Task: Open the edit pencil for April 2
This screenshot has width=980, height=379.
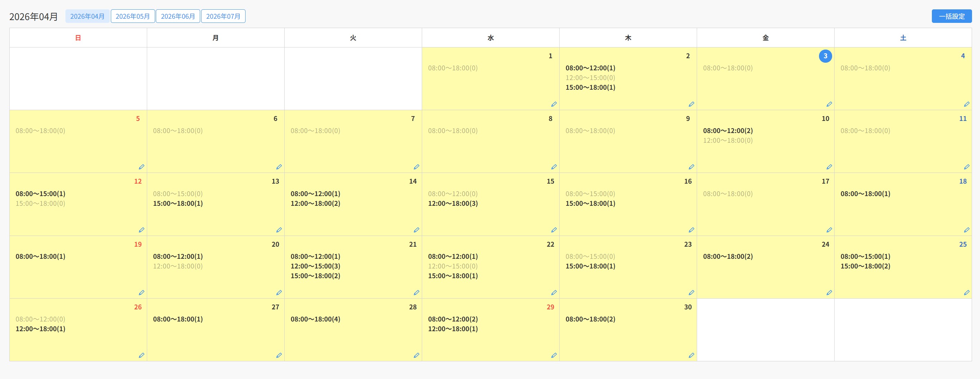Action: [x=691, y=104]
